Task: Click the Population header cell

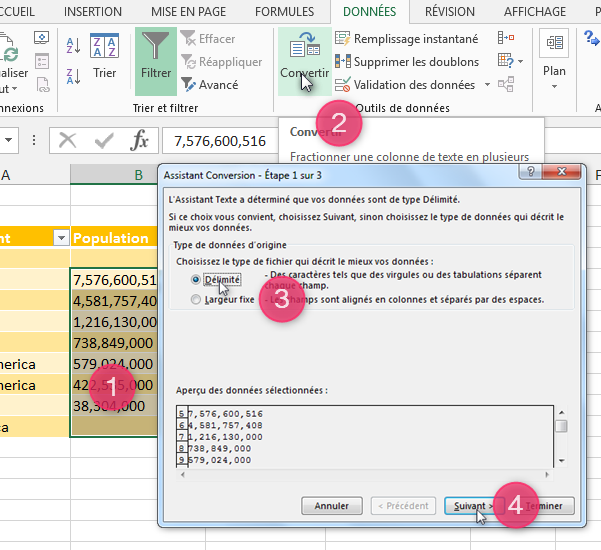Action: pos(114,238)
